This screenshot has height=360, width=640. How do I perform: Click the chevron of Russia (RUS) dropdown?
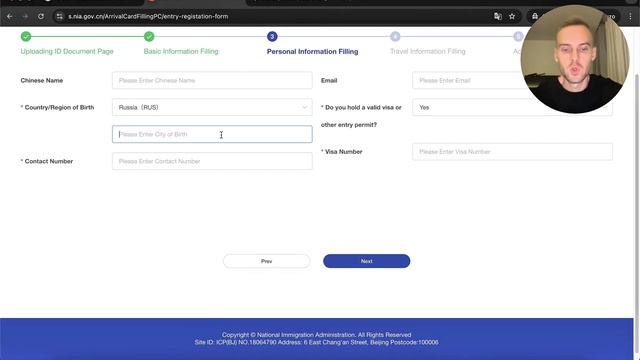304,107
